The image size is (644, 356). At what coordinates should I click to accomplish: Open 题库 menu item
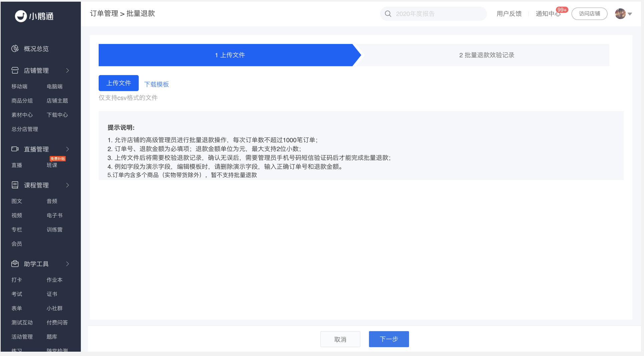52,337
